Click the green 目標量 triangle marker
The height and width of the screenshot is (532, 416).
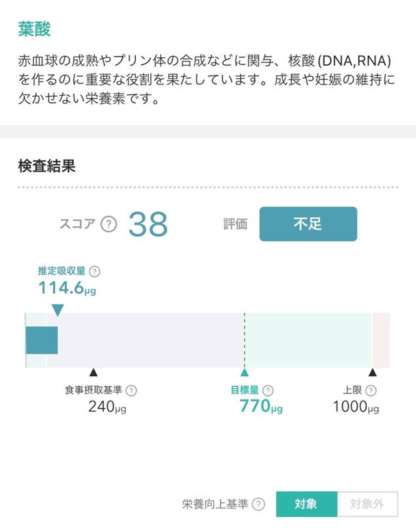(245, 372)
